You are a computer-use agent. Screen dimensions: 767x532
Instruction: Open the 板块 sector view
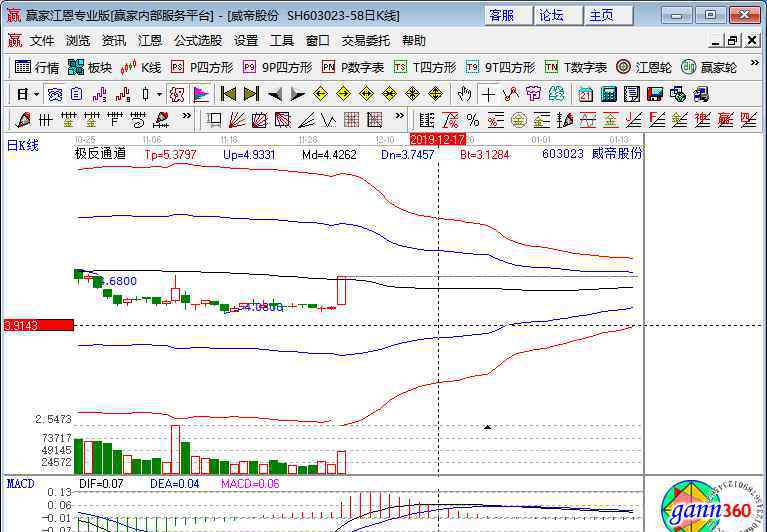[90, 67]
